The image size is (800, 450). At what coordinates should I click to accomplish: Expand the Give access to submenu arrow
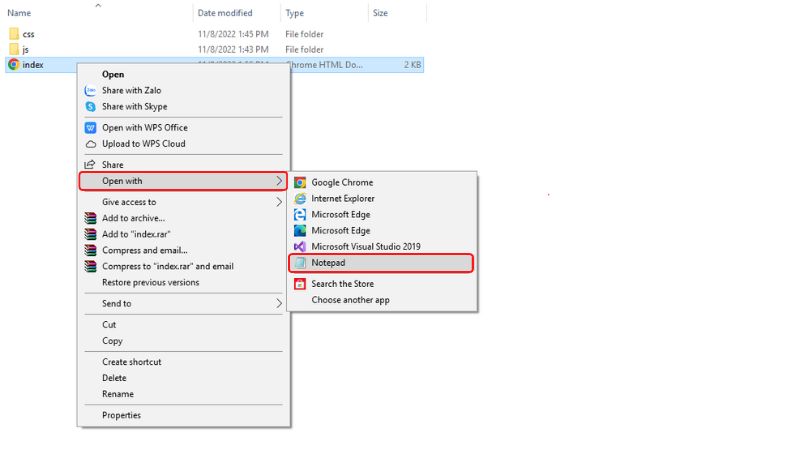[x=279, y=202]
